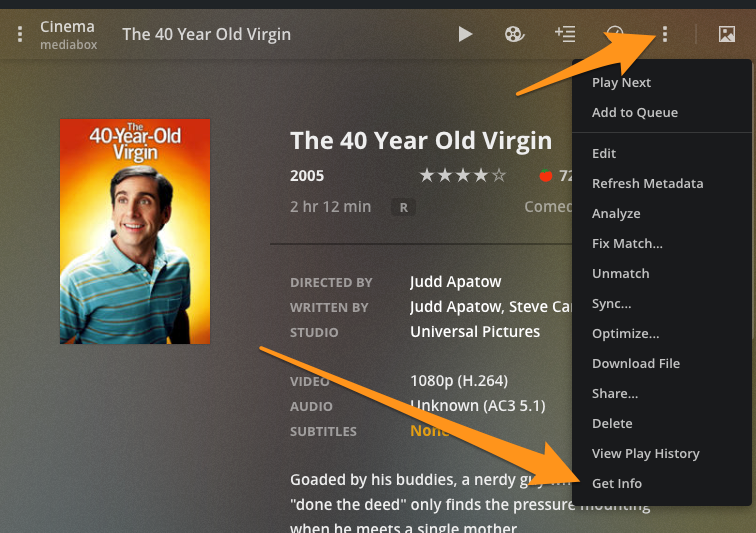Click the 2005 release year

[x=307, y=176]
